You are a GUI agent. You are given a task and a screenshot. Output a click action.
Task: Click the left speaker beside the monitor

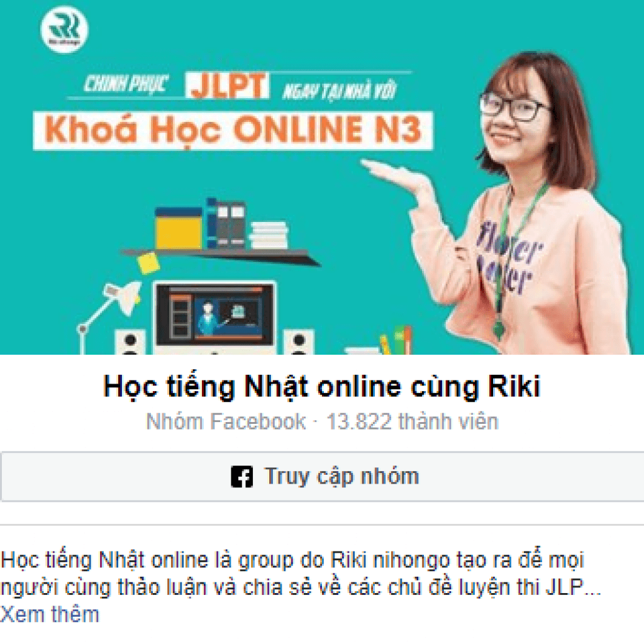(130, 341)
